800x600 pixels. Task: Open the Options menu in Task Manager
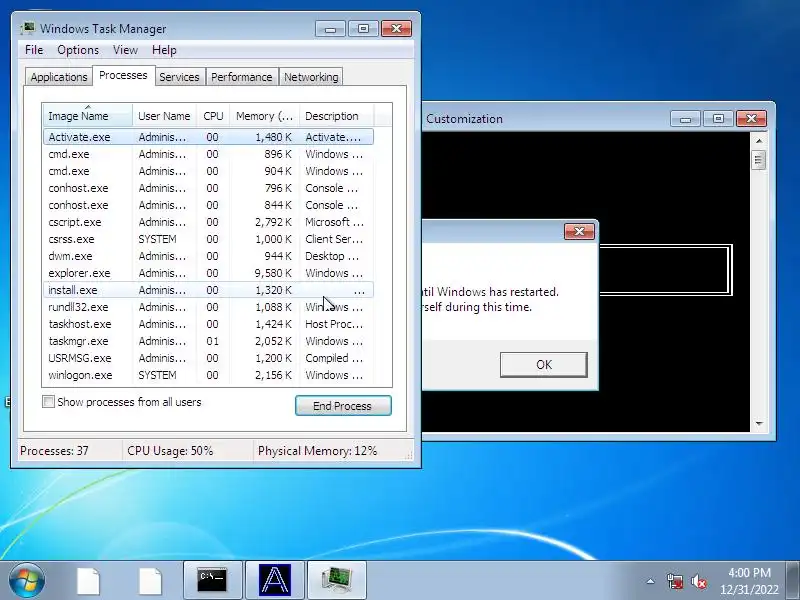click(78, 50)
